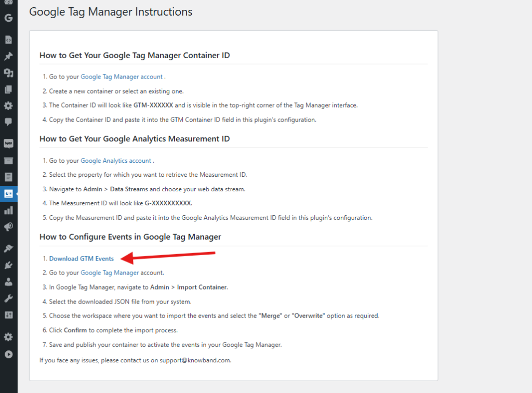532x393 pixels.
Task: Click the code file icon in sidebar
Action: 8,40
